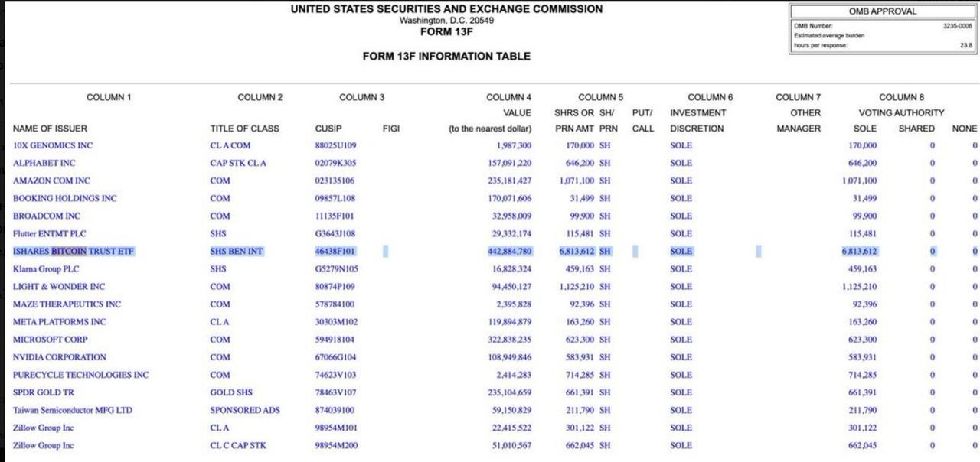Click the Klarna Group PLC issuer name
Viewport: 980px width, 462px height.
pos(46,269)
